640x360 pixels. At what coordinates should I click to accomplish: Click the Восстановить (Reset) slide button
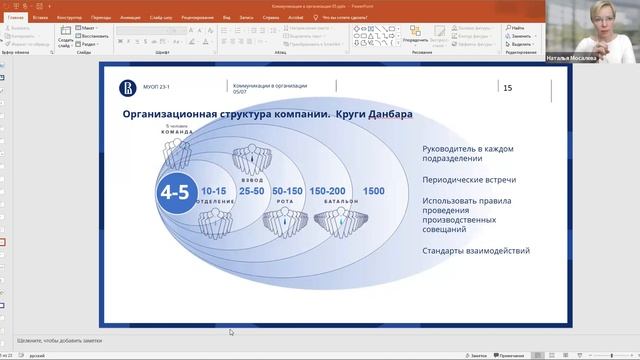pos(92,36)
